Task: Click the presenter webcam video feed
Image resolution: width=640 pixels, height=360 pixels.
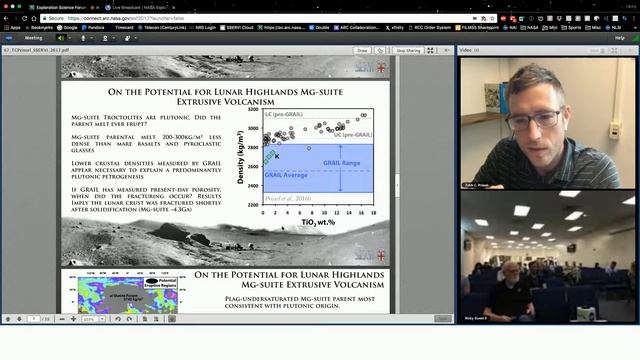Action: pos(548,123)
